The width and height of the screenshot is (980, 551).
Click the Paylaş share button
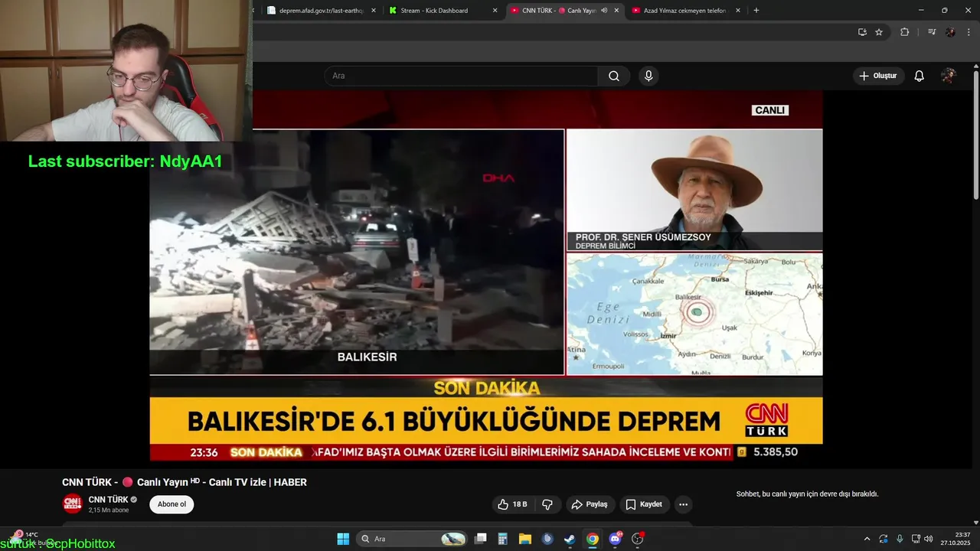590,504
